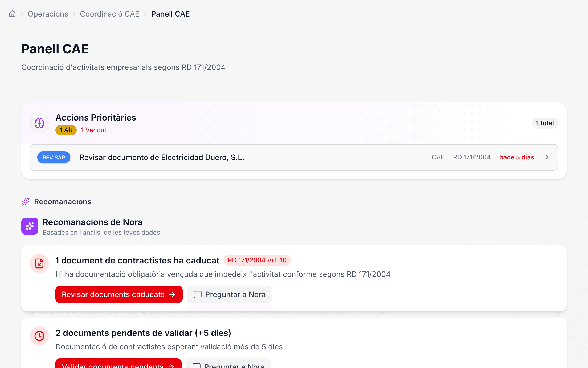Click the home icon in breadcrumb
Viewport: 588px width, 368px height.
(x=12, y=14)
